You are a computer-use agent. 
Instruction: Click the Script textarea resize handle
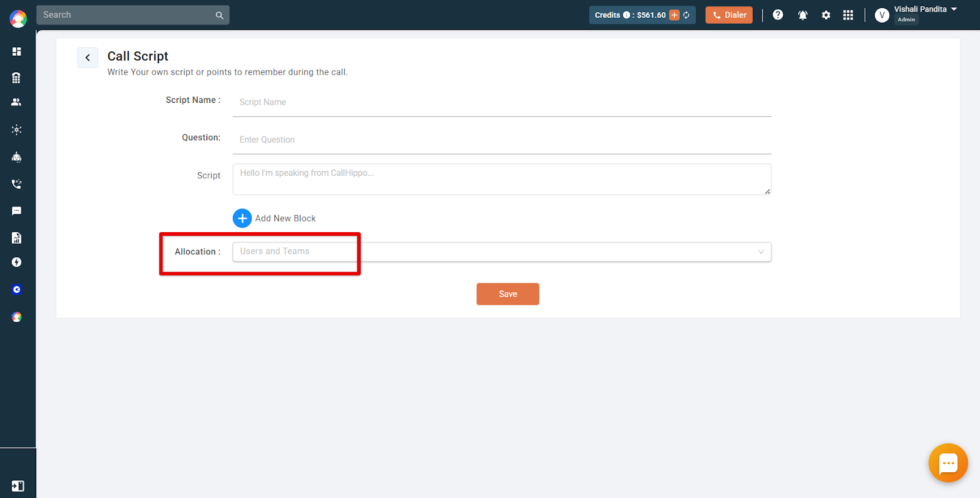coord(767,191)
